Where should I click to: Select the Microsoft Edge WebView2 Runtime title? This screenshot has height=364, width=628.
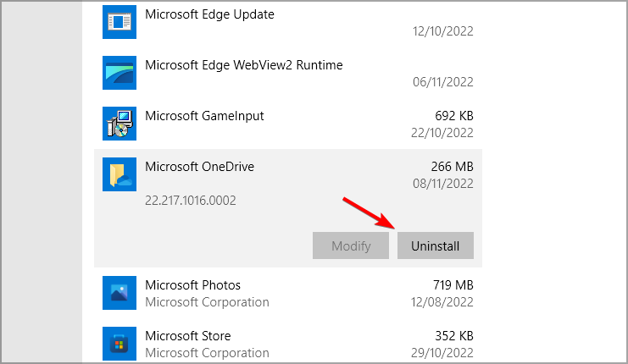click(x=243, y=65)
